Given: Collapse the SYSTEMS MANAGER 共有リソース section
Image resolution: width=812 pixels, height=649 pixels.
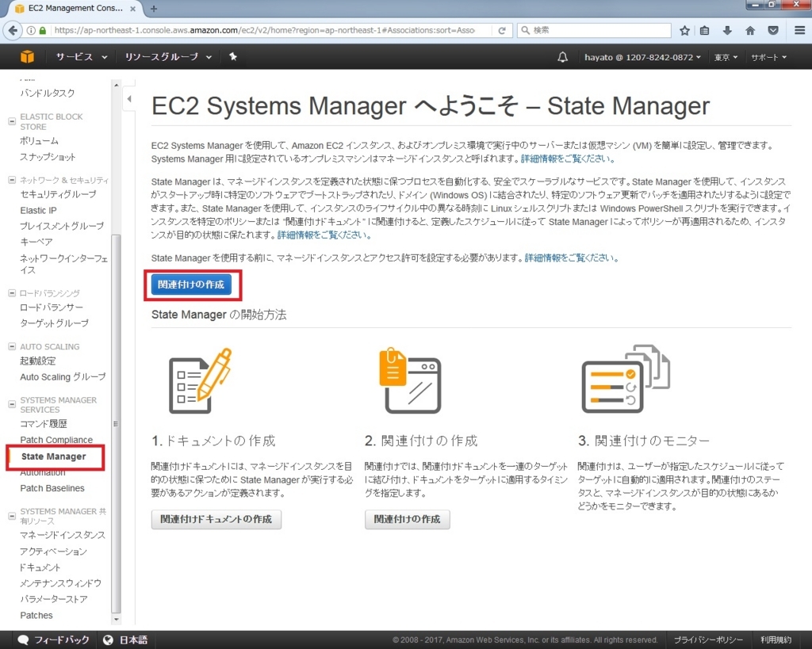Looking at the screenshot, I should tap(11, 515).
